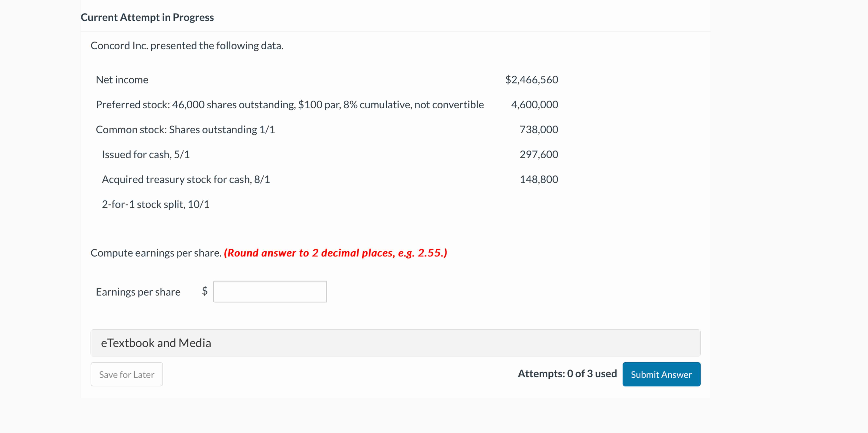
Task: Click the Current Attempt in Progress heading
Action: [147, 17]
